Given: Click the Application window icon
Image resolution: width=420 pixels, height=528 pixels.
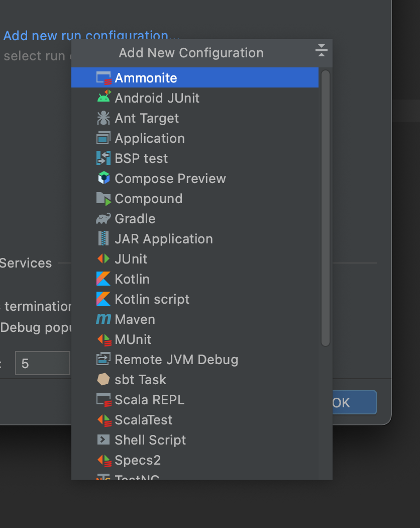Looking at the screenshot, I should pyautogui.click(x=103, y=138).
